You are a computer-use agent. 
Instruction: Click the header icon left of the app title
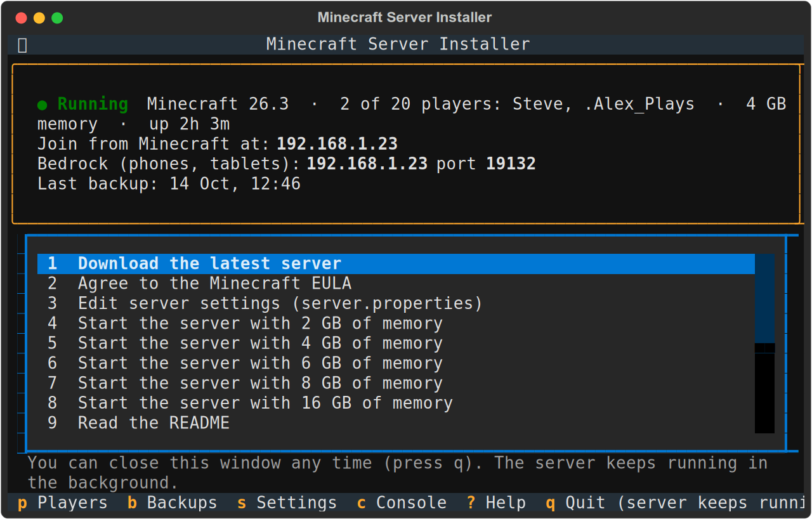click(x=22, y=44)
